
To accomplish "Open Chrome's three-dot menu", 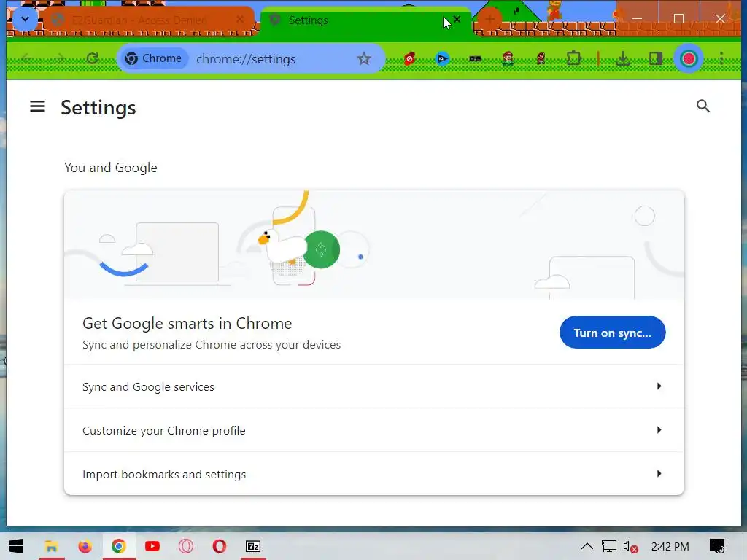I will pos(721,58).
